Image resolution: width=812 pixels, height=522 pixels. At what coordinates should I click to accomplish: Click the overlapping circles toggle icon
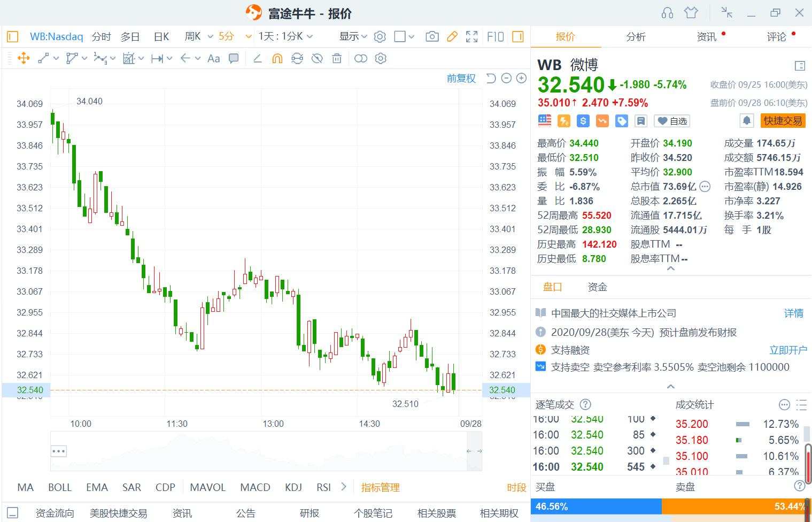pos(361,58)
